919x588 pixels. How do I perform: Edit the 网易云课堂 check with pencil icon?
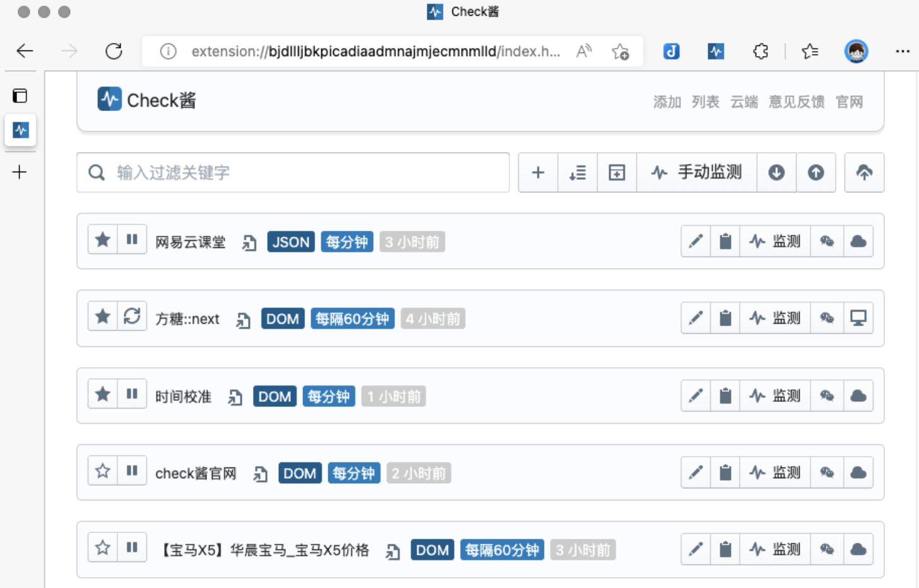click(696, 241)
